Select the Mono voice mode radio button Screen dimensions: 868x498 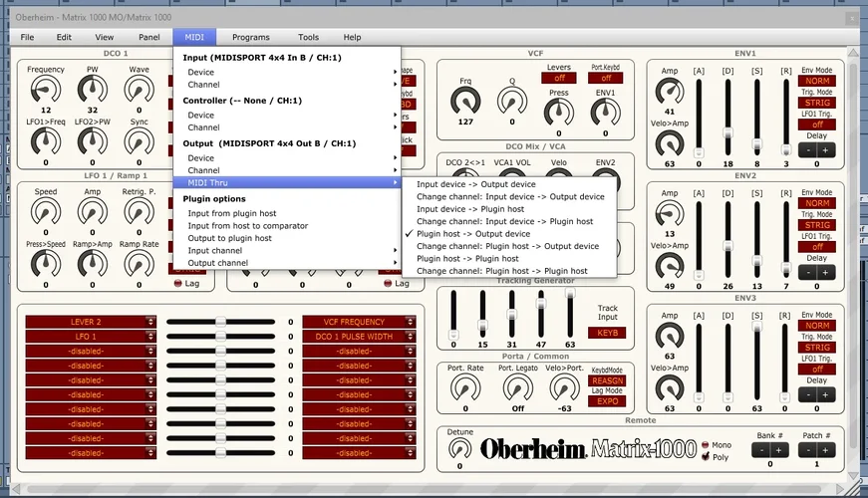pyautogui.click(x=707, y=445)
